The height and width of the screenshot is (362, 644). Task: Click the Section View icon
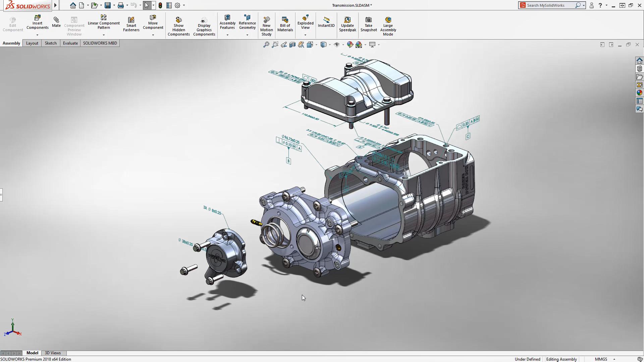[x=292, y=45]
